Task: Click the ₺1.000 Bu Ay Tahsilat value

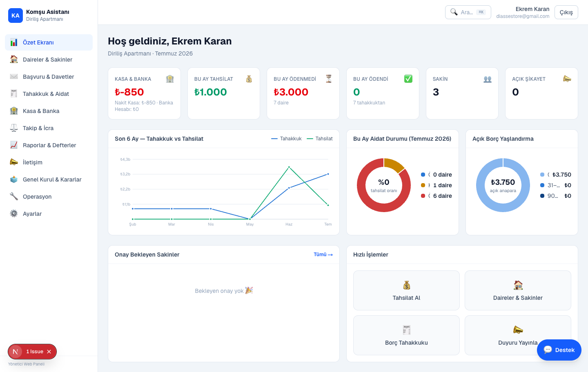Action: pos(211,92)
